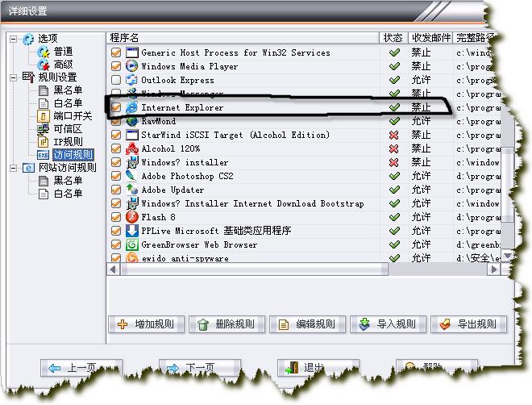This screenshot has width=532, height=405.
Task: Click the RavMond globe icon
Action: [131, 121]
